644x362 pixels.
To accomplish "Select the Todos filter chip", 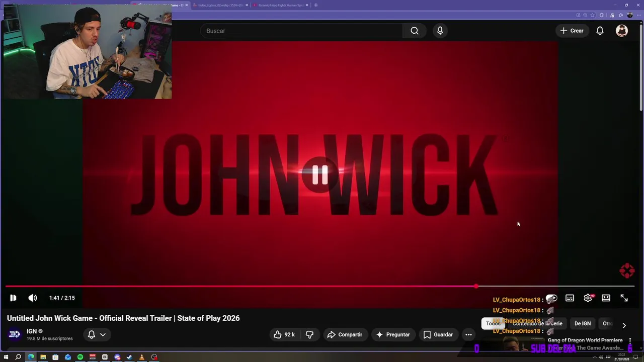I will pos(493,323).
